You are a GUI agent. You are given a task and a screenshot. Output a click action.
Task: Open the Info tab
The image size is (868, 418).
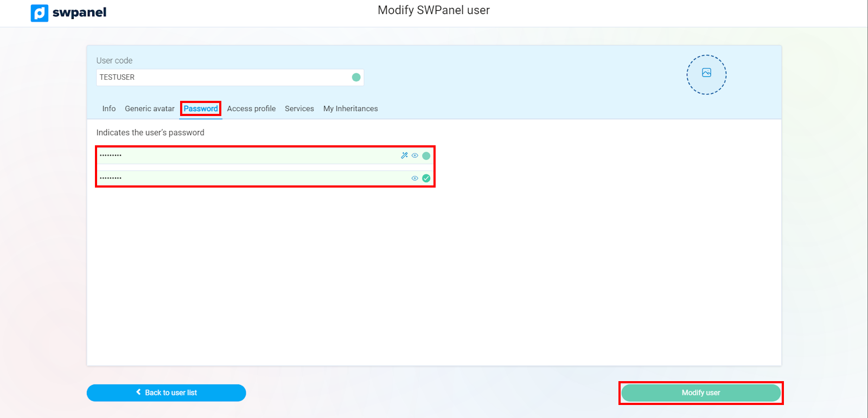tap(109, 108)
